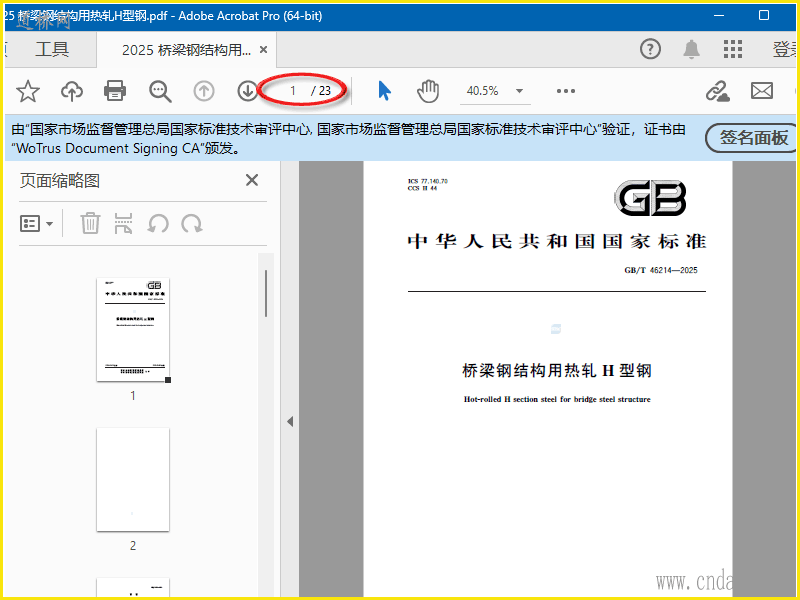Select the arrow selection tool
This screenshot has width=800, height=600.
click(384, 91)
